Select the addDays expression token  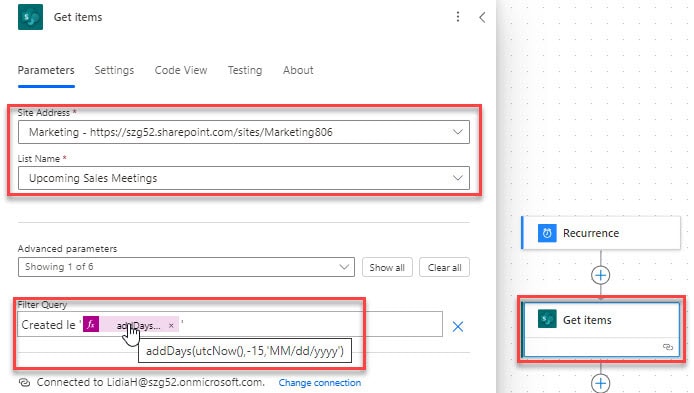coord(131,324)
